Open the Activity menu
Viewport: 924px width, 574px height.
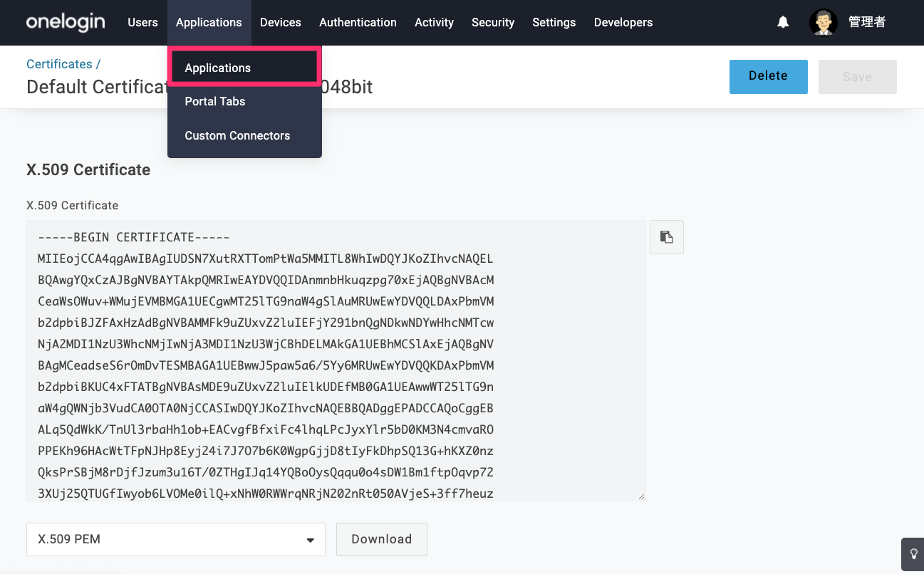(434, 22)
